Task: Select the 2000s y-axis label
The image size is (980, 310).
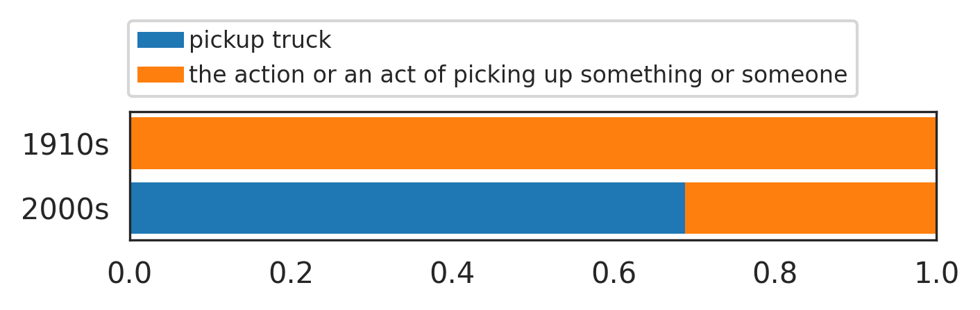Action: point(65,209)
